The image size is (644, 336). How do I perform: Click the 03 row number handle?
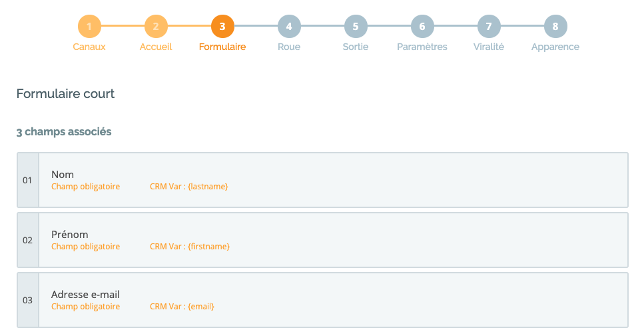(x=27, y=300)
